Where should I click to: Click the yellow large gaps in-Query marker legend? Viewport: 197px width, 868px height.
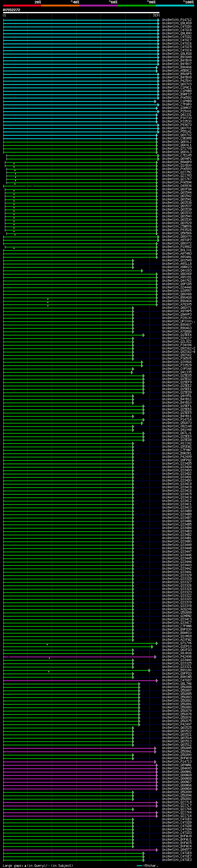point(26,866)
